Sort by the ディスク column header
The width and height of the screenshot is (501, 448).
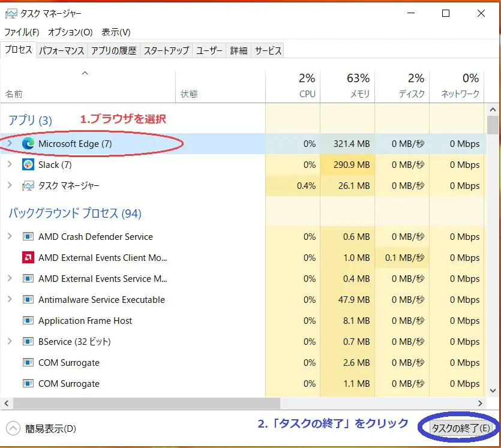402,86
